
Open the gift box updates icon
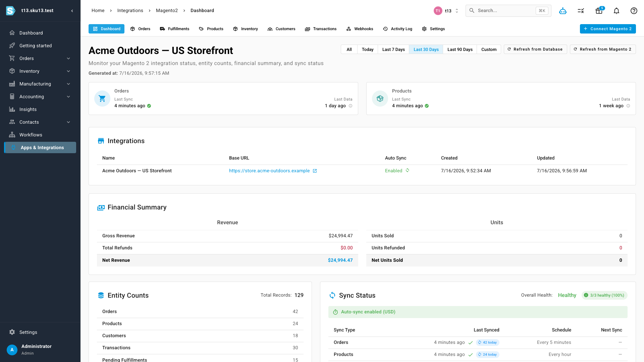point(599,11)
